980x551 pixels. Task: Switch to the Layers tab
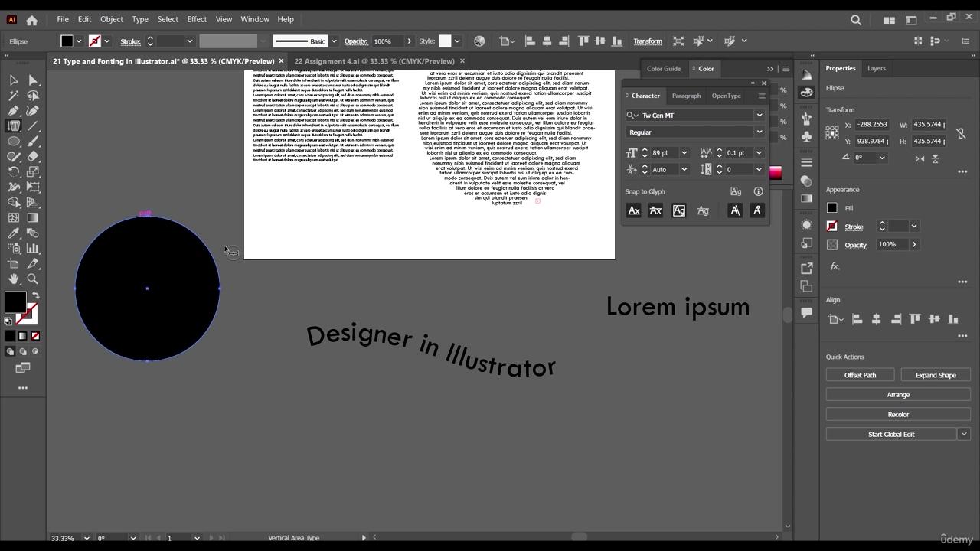(877, 68)
